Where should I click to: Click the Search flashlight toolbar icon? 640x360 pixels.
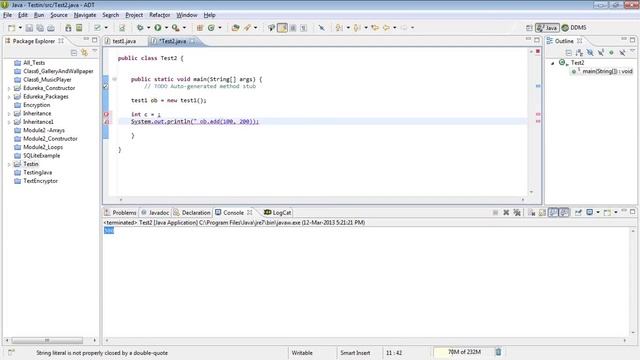tap(247, 28)
